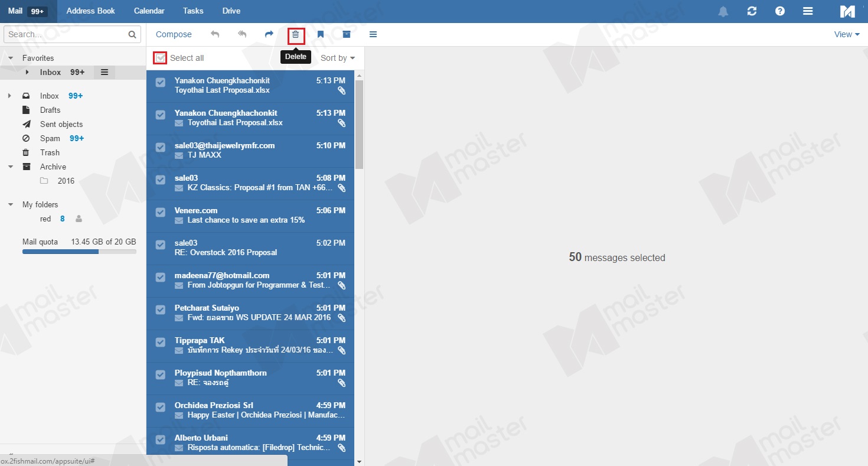This screenshot has height=466, width=868.
Task: Uncheck madeena77@hotmail.com message checkbox
Action: (x=160, y=278)
